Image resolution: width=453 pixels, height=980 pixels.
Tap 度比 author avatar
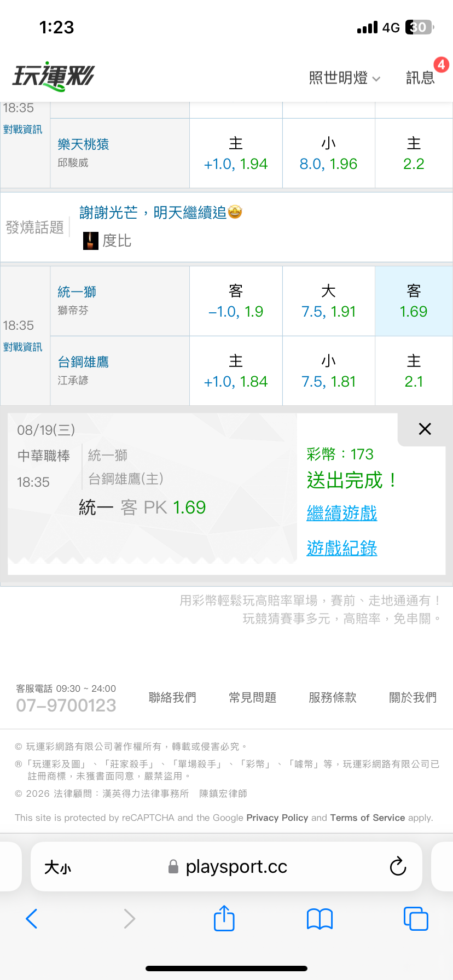coord(90,241)
